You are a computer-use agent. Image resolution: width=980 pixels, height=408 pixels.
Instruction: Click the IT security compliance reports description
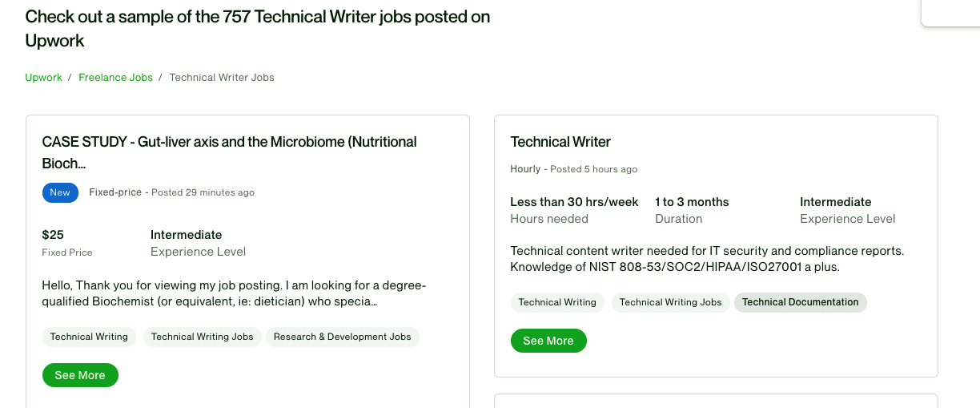click(707, 259)
